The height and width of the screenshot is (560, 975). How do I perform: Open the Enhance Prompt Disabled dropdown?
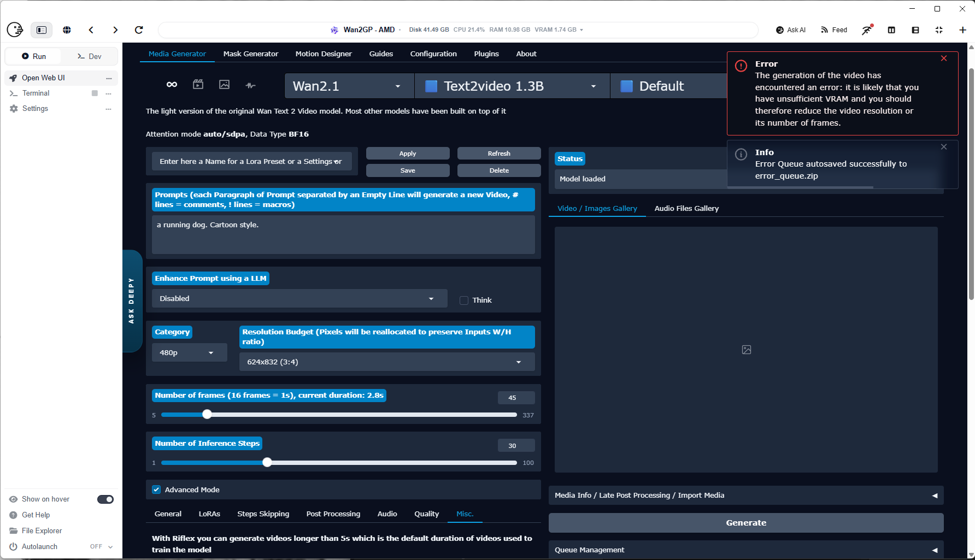(x=299, y=298)
